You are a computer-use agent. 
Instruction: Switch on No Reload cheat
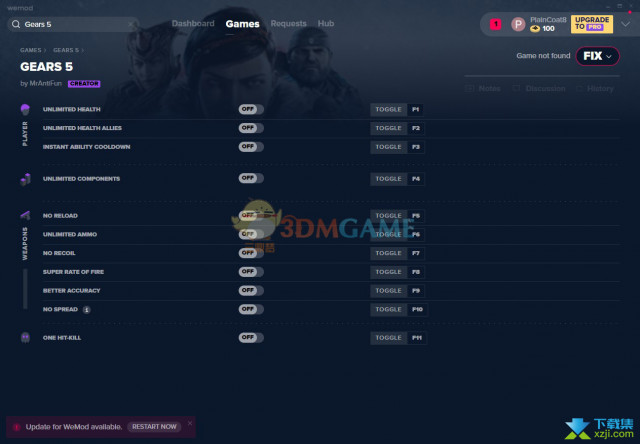coord(251,215)
